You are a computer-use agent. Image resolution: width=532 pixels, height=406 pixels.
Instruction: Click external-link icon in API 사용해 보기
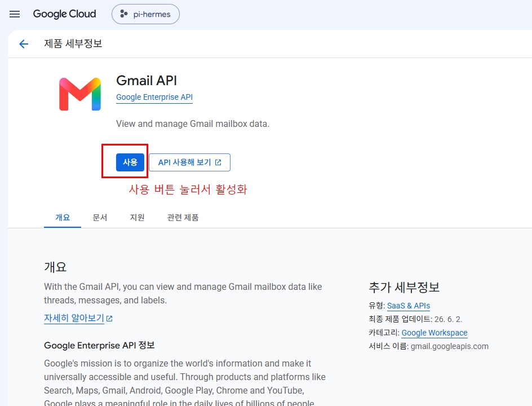tap(218, 162)
